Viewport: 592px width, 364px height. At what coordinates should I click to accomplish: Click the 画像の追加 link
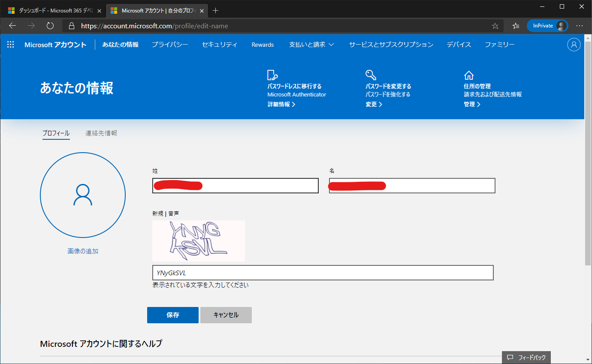[x=83, y=251]
